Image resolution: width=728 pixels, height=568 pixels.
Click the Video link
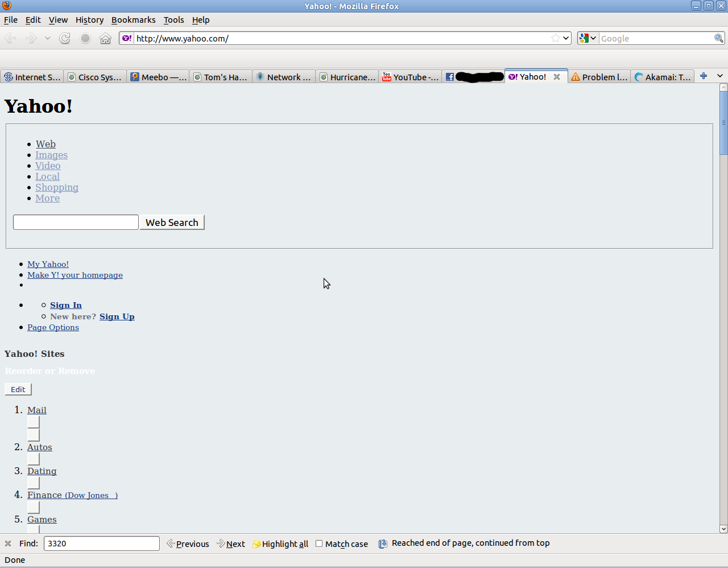click(48, 166)
